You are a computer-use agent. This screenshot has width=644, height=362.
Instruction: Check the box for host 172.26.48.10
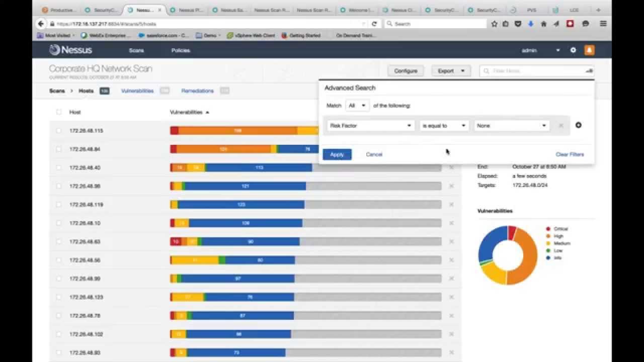tap(59, 223)
